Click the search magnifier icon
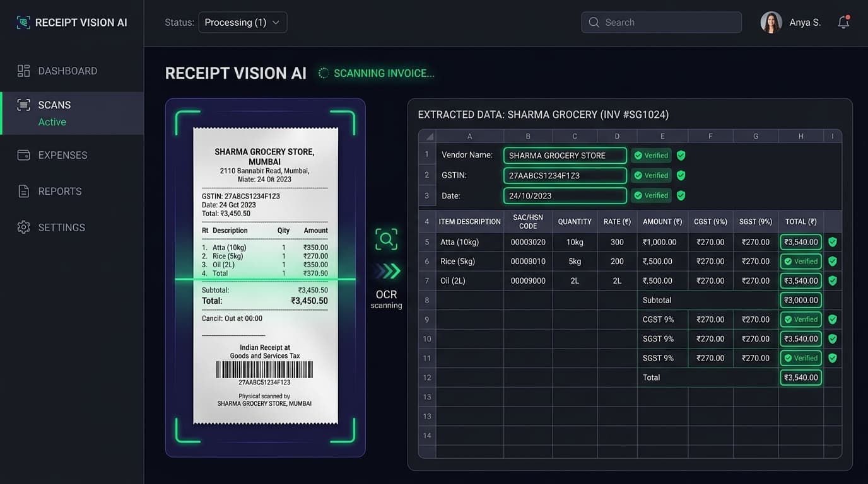This screenshot has height=484, width=868. [594, 22]
